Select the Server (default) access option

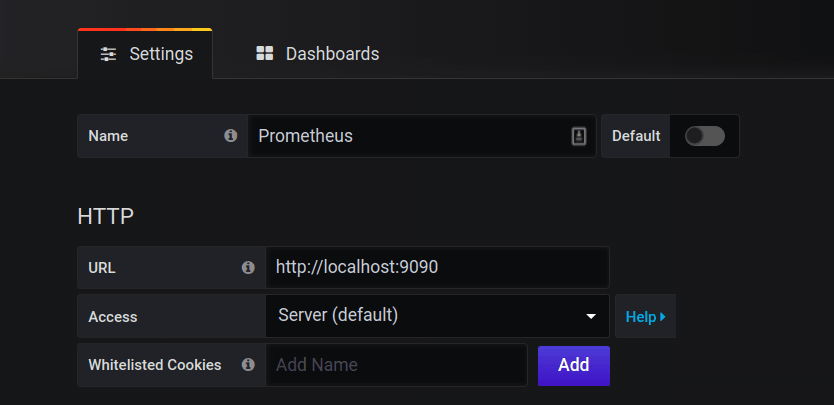coord(437,316)
